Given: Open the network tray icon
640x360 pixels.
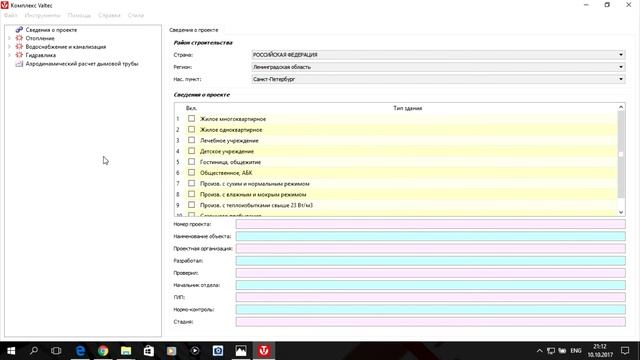Looking at the screenshot, I should pos(551,351).
